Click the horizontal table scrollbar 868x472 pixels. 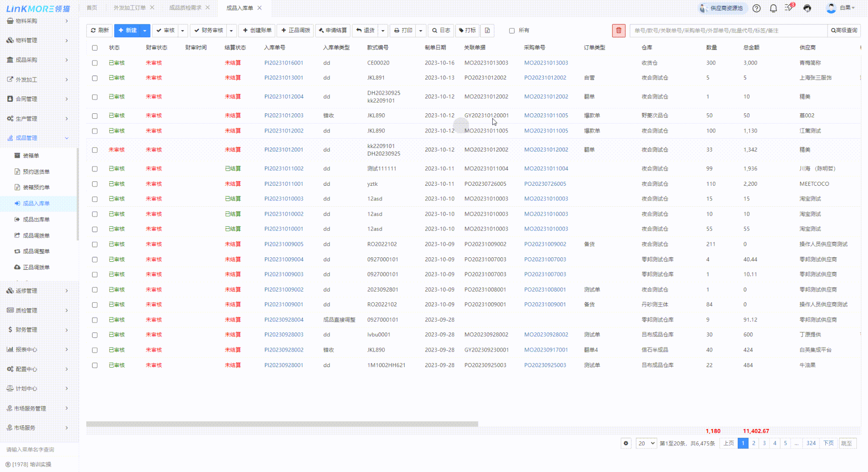pos(282,424)
